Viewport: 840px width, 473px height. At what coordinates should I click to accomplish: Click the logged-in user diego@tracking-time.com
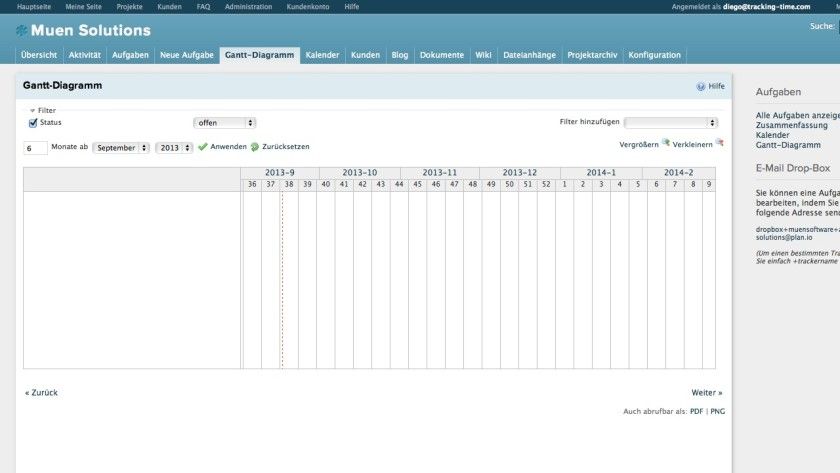click(766, 7)
